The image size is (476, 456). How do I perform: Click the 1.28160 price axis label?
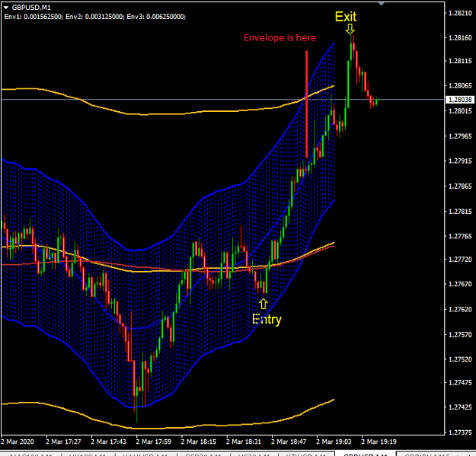pos(460,37)
